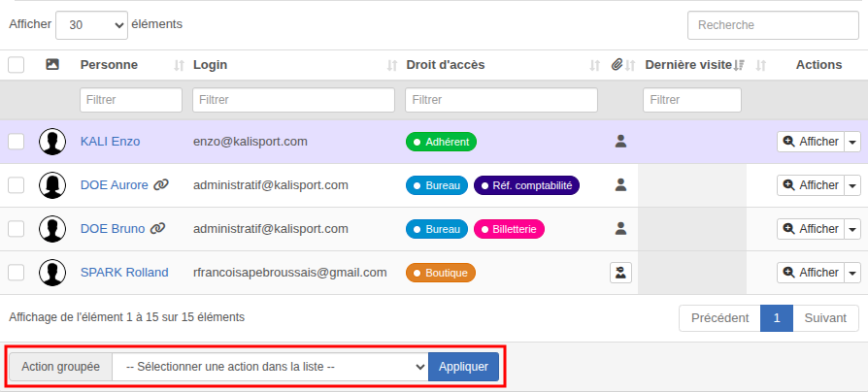Open the DOE Bruno person link
This screenshot has width=868, height=392.
click(x=113, y=229)
